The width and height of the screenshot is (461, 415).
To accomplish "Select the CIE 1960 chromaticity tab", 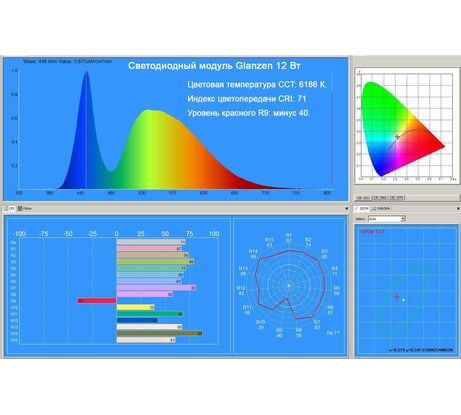I will pyautogui.click(x=380, y=198).
